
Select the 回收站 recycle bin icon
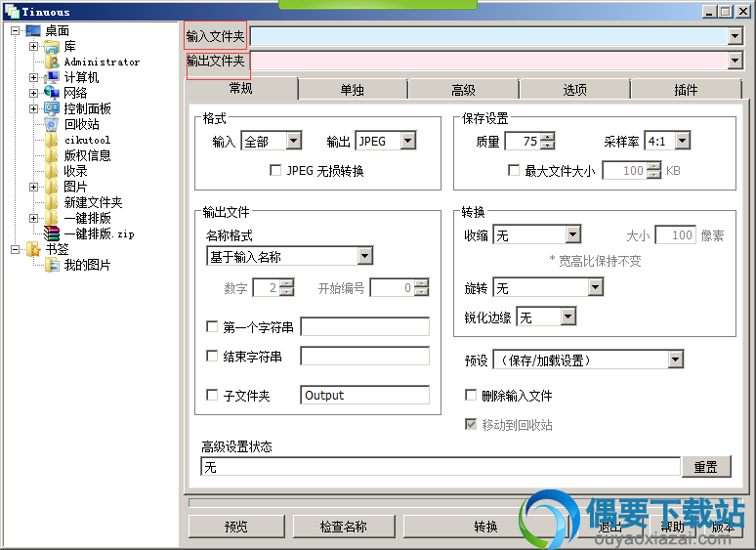click(52, 124)
